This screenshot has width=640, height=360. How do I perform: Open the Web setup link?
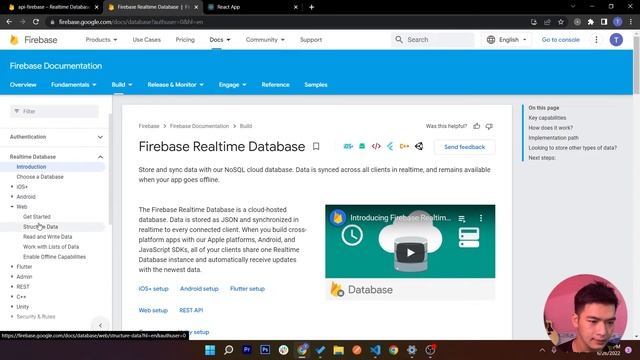tap(153, 310)
